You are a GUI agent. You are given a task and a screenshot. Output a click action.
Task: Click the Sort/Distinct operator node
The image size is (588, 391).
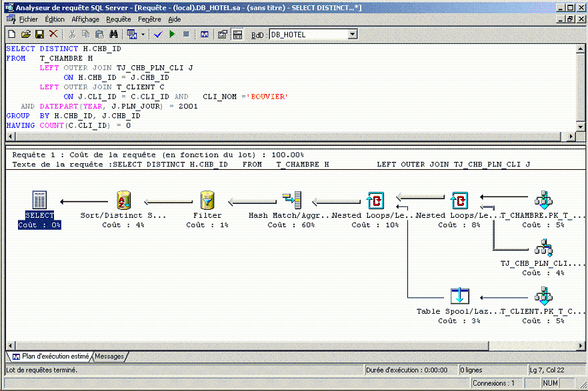pyautogui.click(x=123, y=200)
